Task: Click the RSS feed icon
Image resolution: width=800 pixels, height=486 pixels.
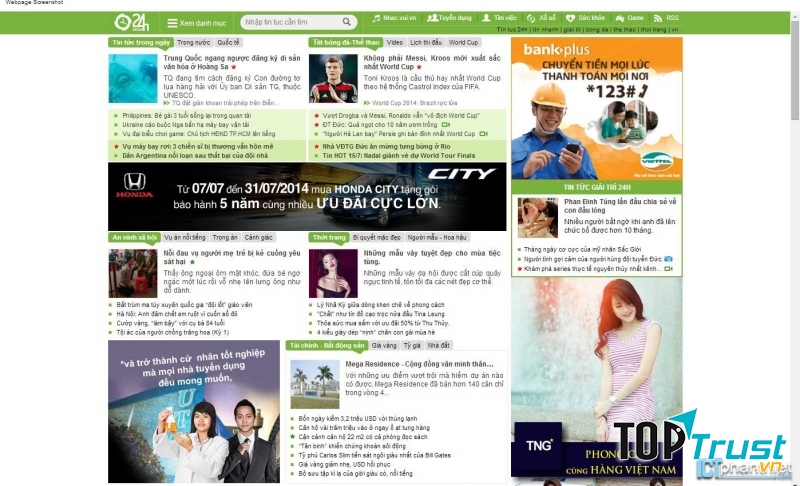Action: 658,18
